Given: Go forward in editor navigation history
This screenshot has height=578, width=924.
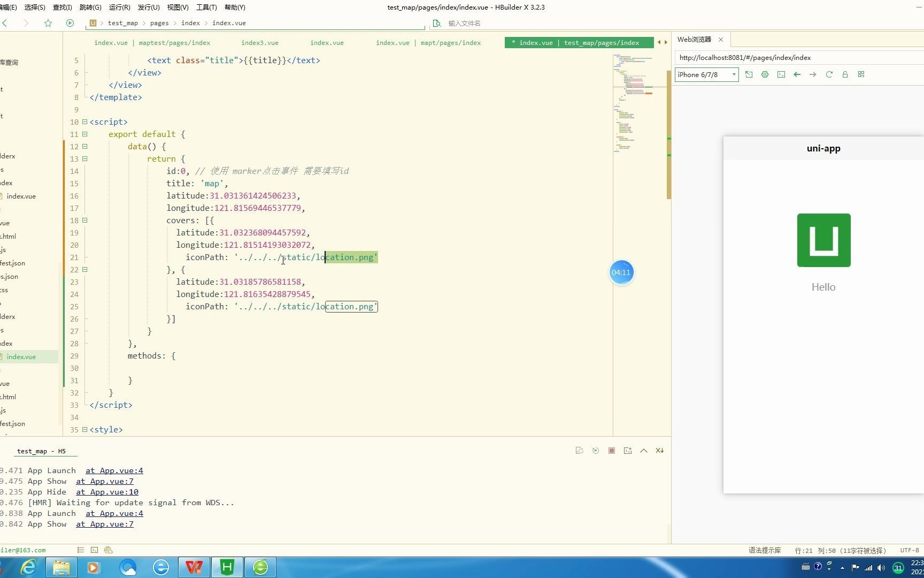Looking at the screenshot, I should (26, 23).
